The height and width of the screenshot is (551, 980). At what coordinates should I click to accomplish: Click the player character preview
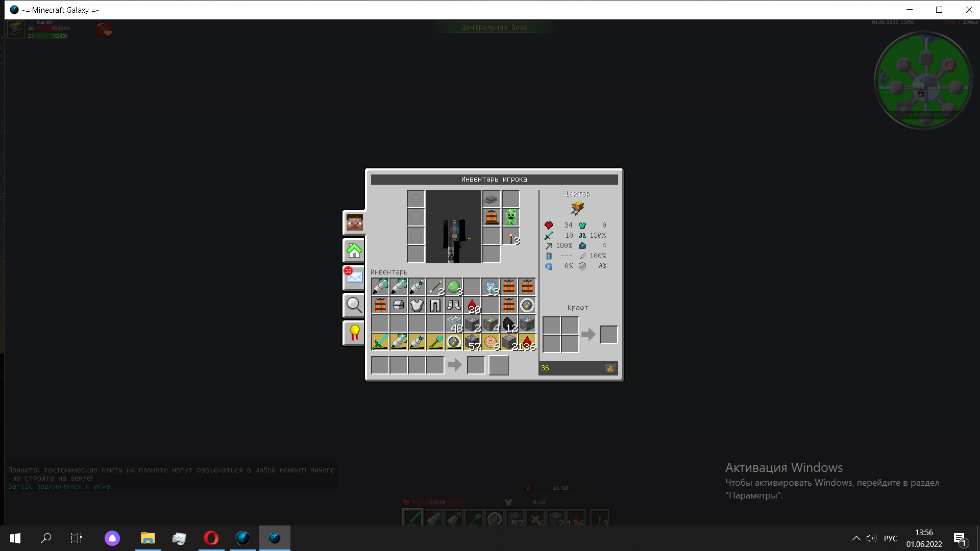(454, 227)
